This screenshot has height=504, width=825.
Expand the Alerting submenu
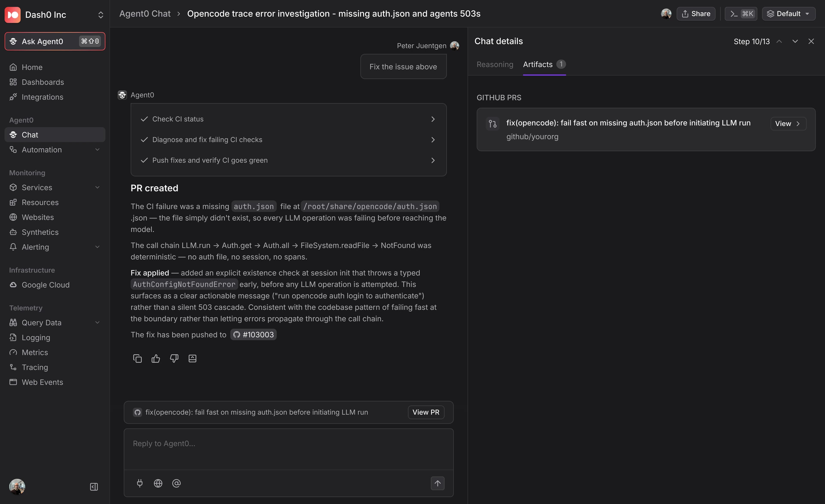98,247
